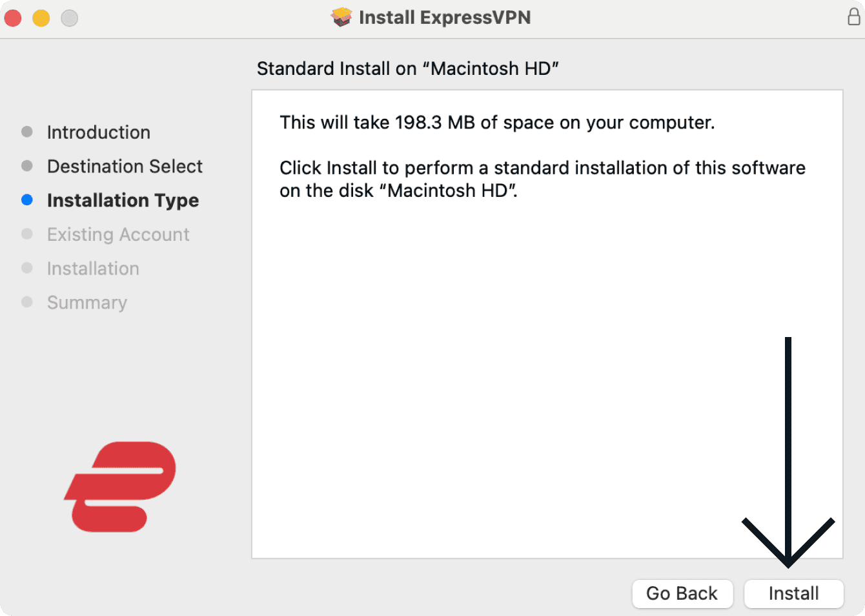
Task: Select the Installation Type step
Action: [x=123, y=201]
